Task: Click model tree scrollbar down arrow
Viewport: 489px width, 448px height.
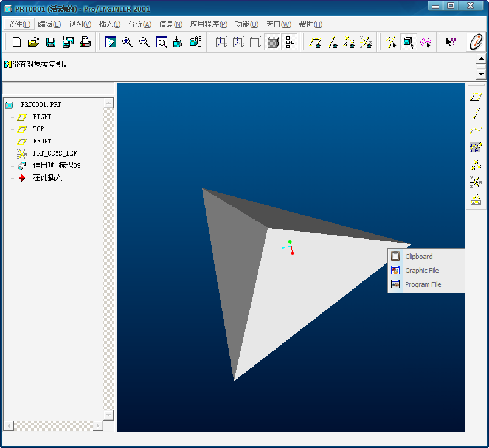Action: 108,415
